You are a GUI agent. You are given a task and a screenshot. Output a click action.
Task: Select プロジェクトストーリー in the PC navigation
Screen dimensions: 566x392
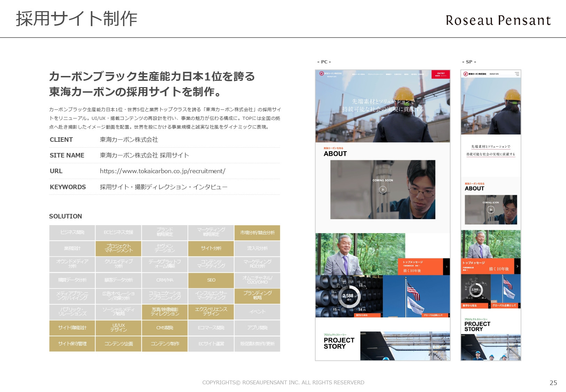[x=375, y=74]
